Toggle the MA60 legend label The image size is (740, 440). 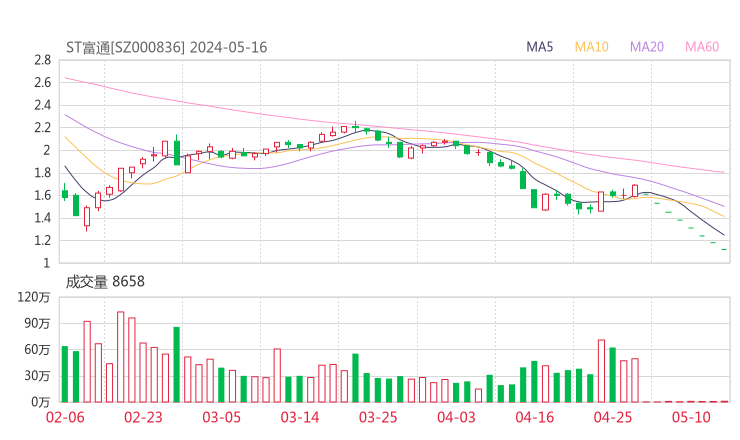tap(702, 47)
